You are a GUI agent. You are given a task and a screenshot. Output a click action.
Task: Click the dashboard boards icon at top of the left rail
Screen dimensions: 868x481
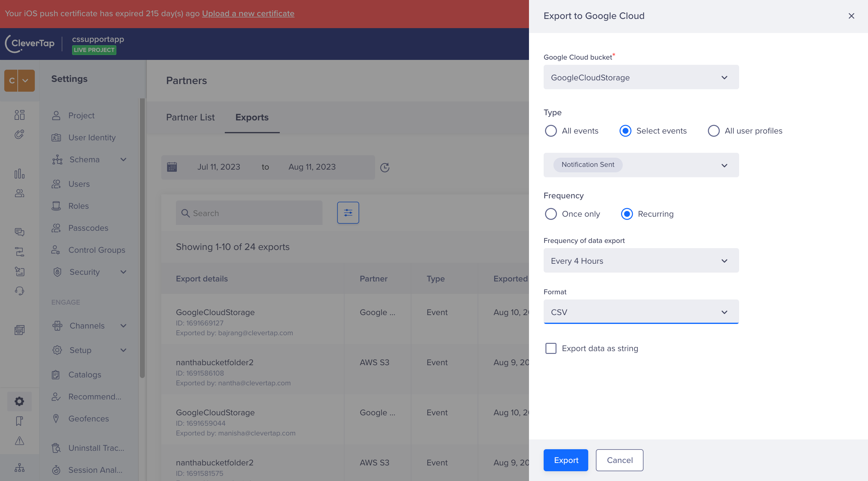click(19, 115)
